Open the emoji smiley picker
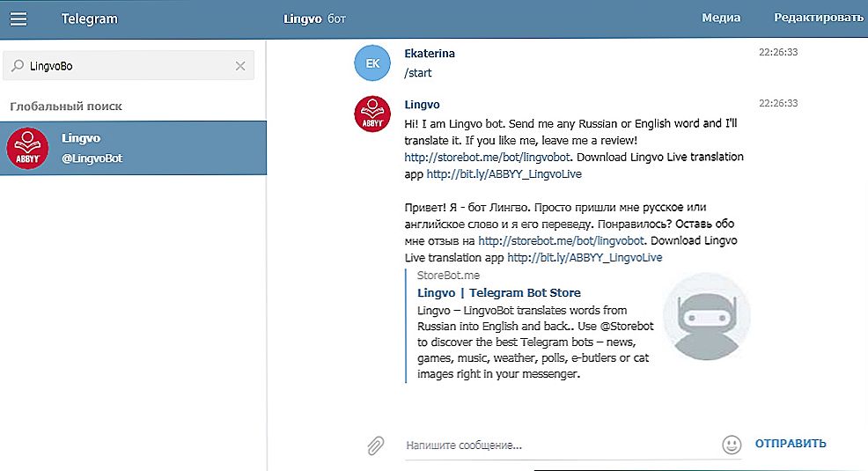This screenshot has height=471, width=868. click(x=732, y=445)
